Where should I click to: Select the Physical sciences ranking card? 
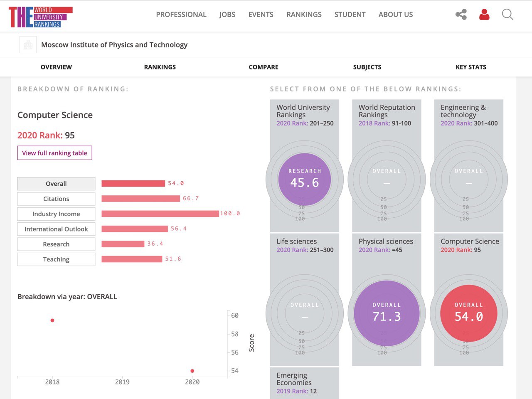[387, 300]
